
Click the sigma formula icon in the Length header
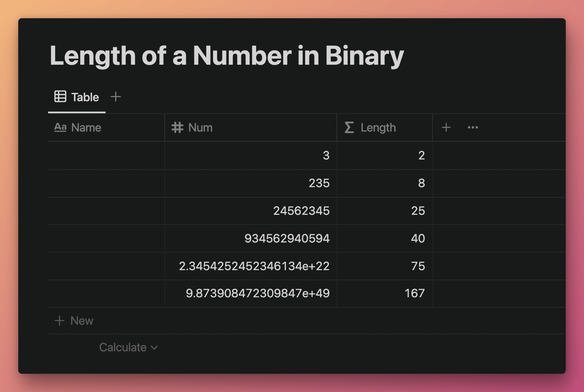click(349, 127)
